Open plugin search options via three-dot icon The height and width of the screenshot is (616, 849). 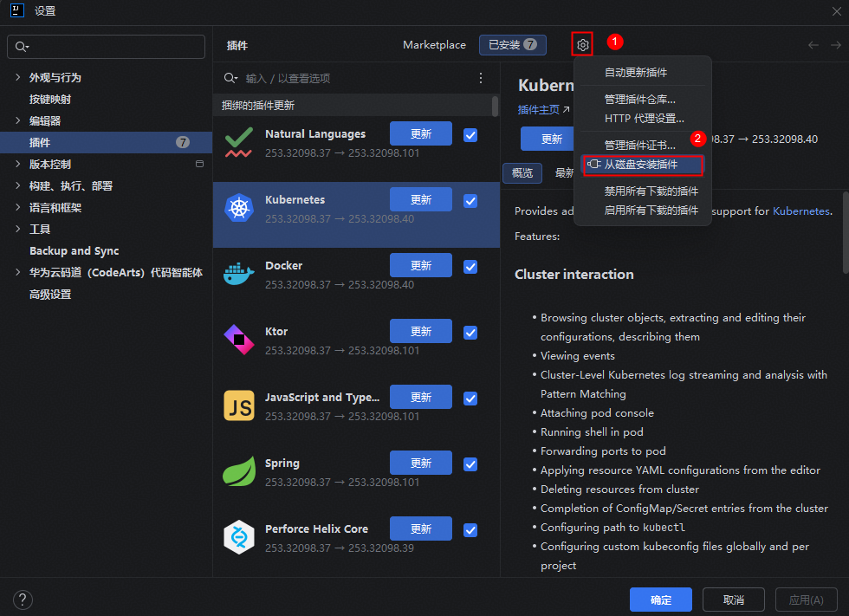(x=481, y=78)
